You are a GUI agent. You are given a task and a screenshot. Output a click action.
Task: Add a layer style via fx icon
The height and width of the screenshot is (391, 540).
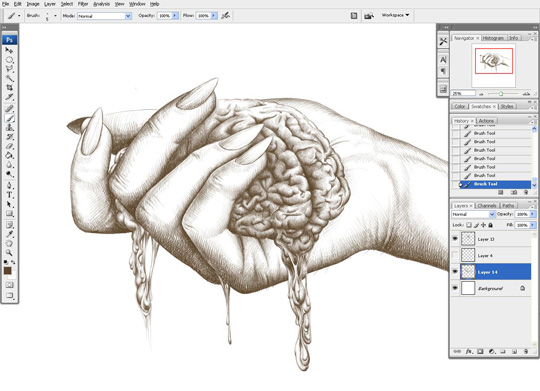click(x=469, y=351)
